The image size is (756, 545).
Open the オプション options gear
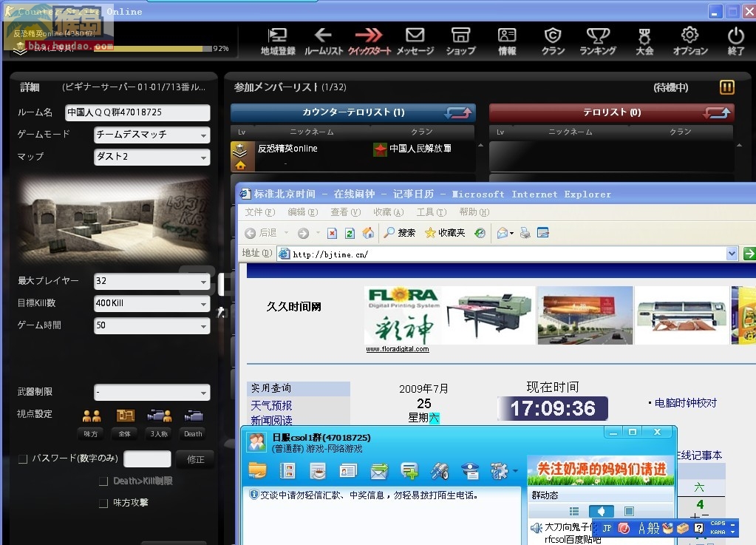tap(690, 41)
